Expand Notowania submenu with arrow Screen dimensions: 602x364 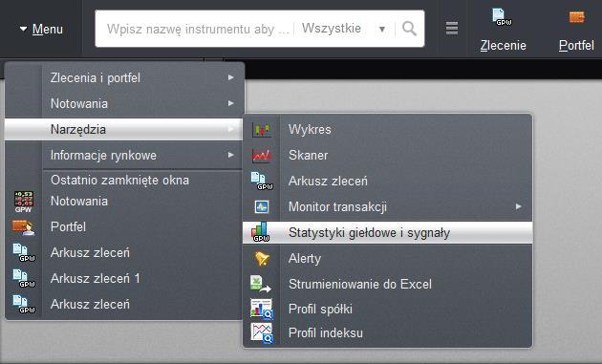pos(124,103)
